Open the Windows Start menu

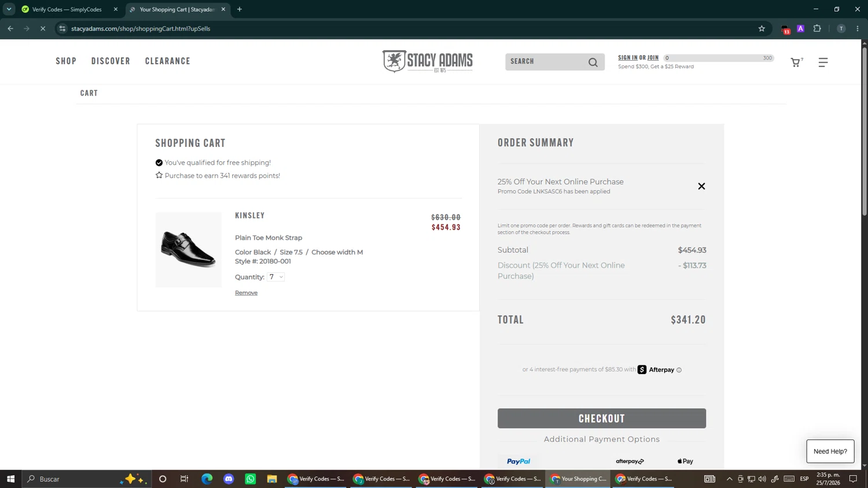coord(10,479)
